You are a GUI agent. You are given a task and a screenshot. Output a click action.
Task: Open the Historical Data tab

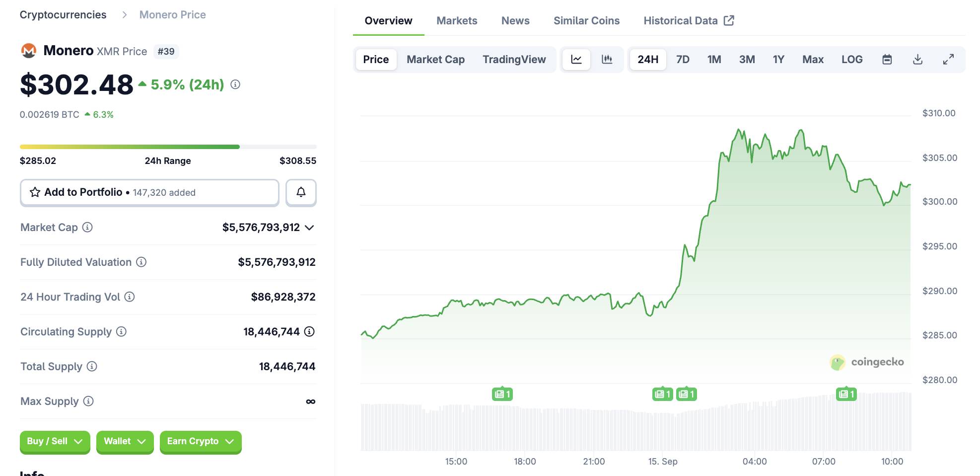(689, 21)
